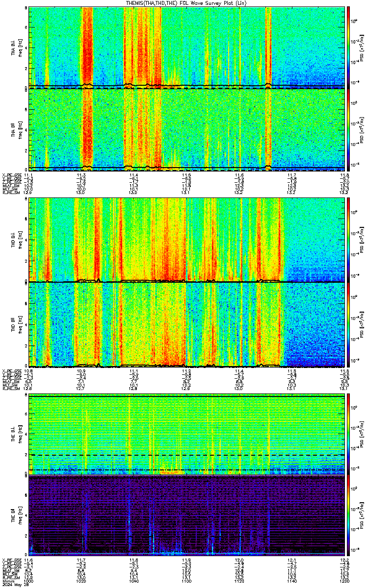This screenshot has width=368, height=588.
Task: Select the THD B-perpendicular spectrogram panel
Action: coord(186,239)
